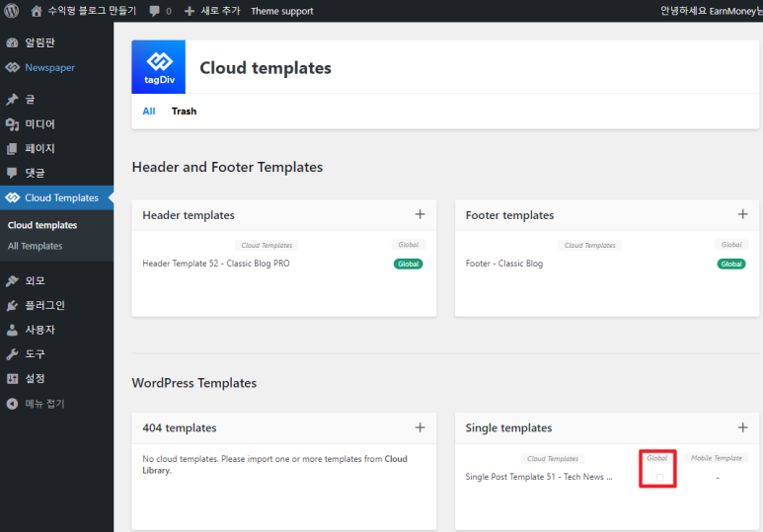763x532 pixels.
Task: Click the 댓글 comment icon in sidebar
Action: tap(12, 173)
